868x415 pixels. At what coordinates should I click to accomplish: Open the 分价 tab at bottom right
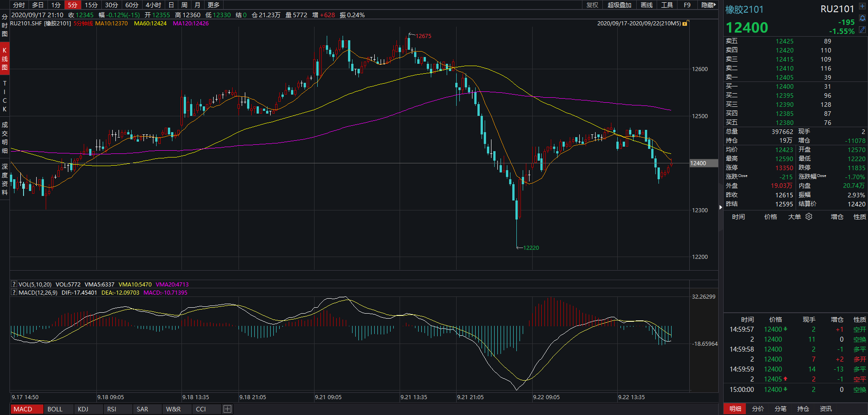point(758,409)
